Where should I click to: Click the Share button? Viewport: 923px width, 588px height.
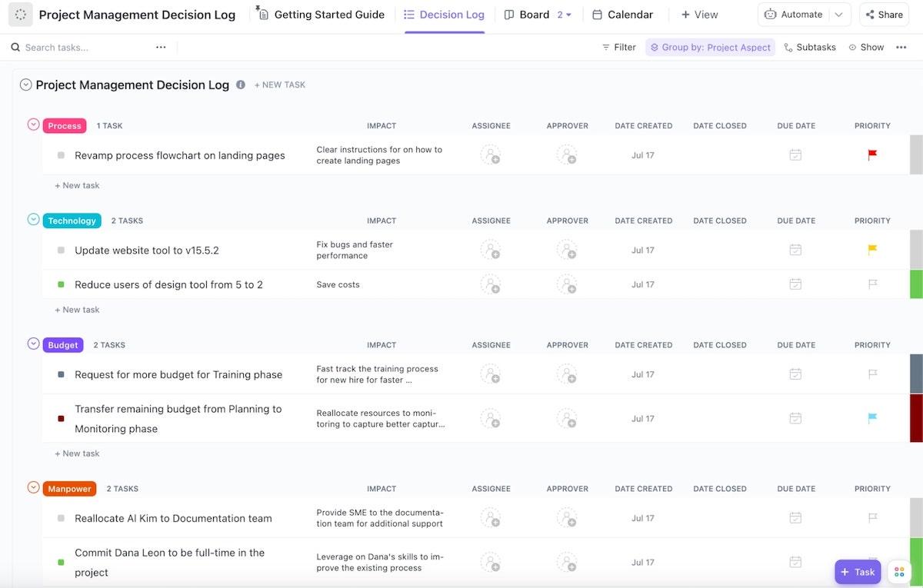pyautogui.click(x=883, y=15)
